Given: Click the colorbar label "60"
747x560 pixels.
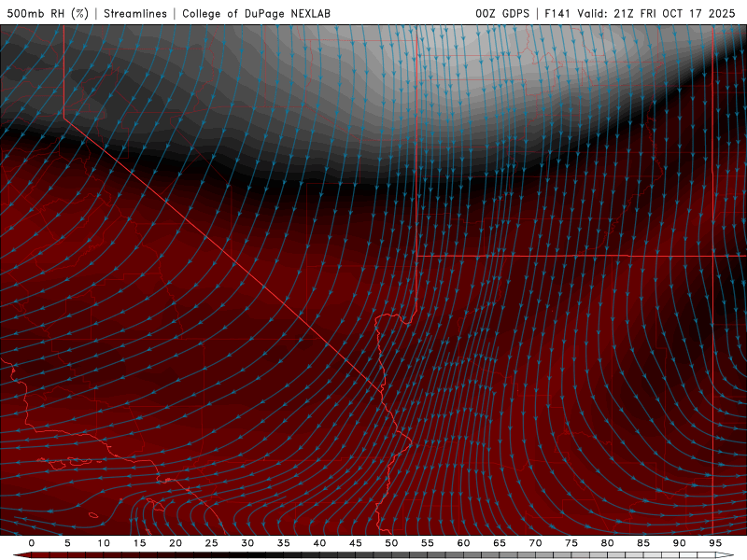Looking at the screenshot, I should (x=463, y=543).
